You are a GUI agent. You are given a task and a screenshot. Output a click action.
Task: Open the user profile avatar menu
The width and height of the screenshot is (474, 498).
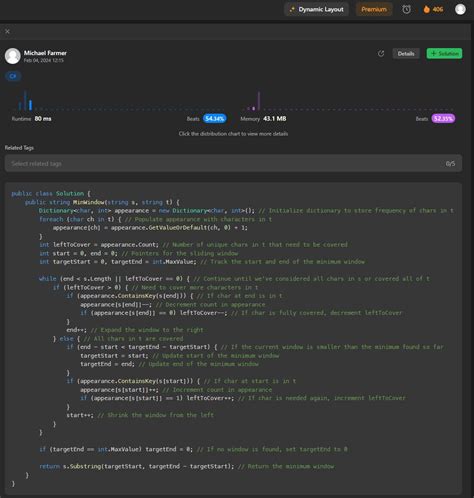(460, 9)
